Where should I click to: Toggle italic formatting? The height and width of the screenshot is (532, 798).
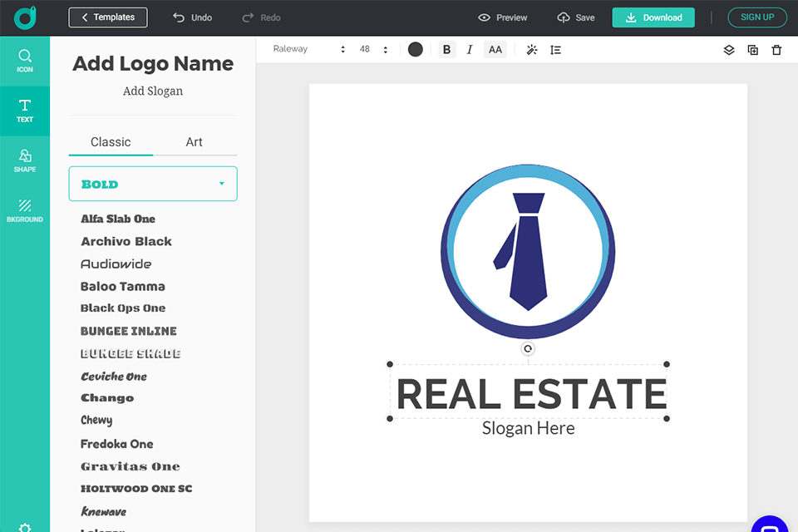click(469, 49)
